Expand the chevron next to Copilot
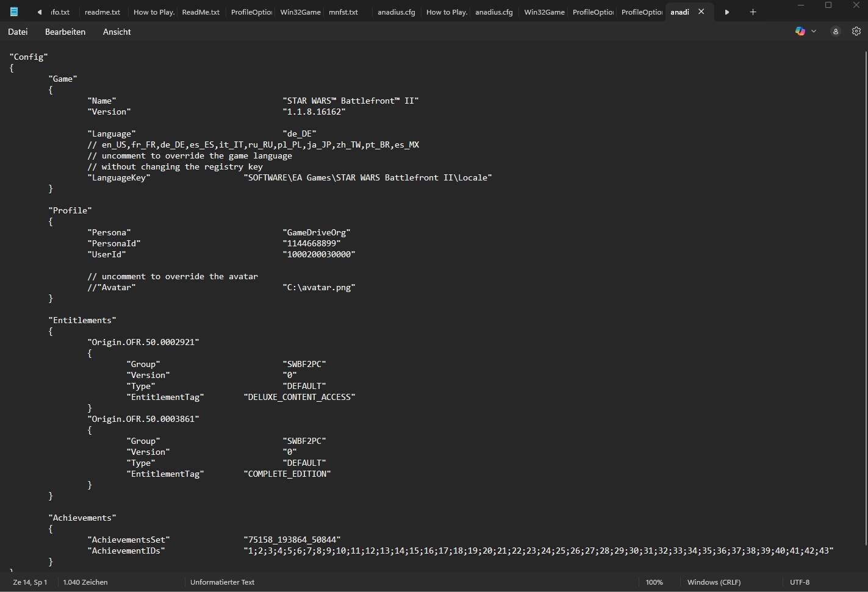The image size is (868, 592). pyautogui.click(x=814, y=31)
